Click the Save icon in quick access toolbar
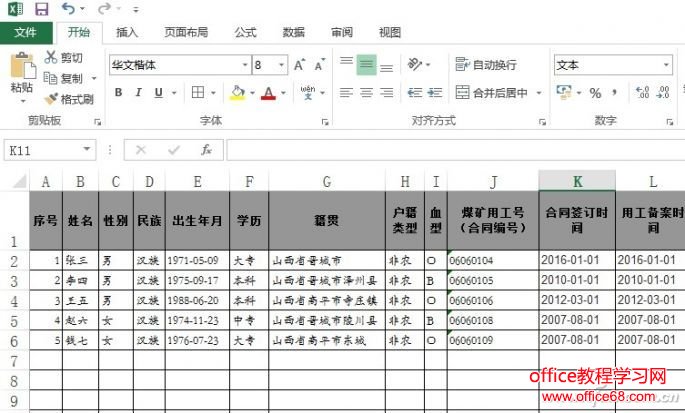The image size is (685, 413). pyautogui.click(x=42, y=9)
